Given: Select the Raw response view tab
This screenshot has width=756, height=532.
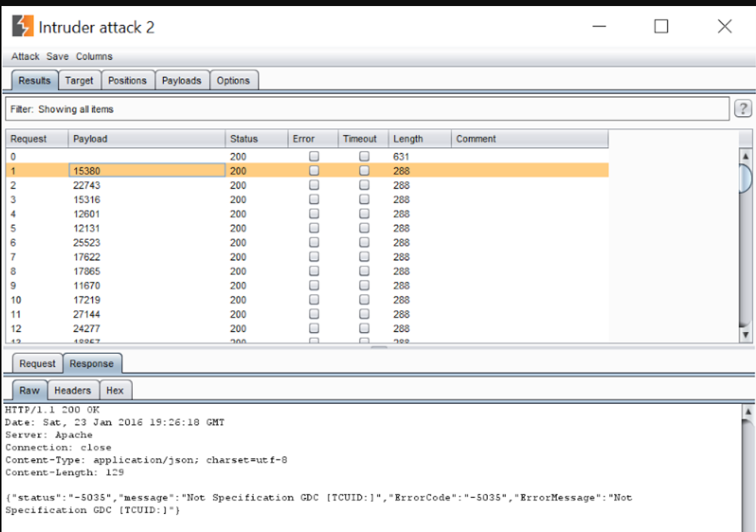Looking at the screenshot, I should click(29, 390).
